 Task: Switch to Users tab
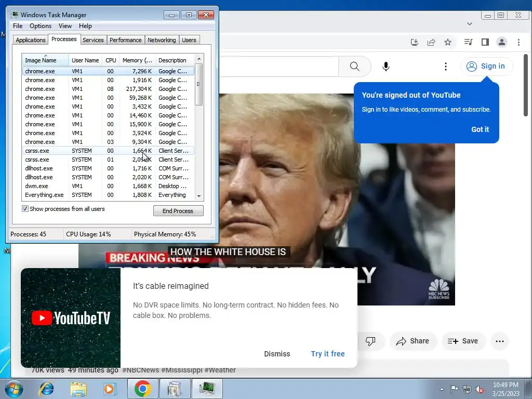(x=189, y=40)
